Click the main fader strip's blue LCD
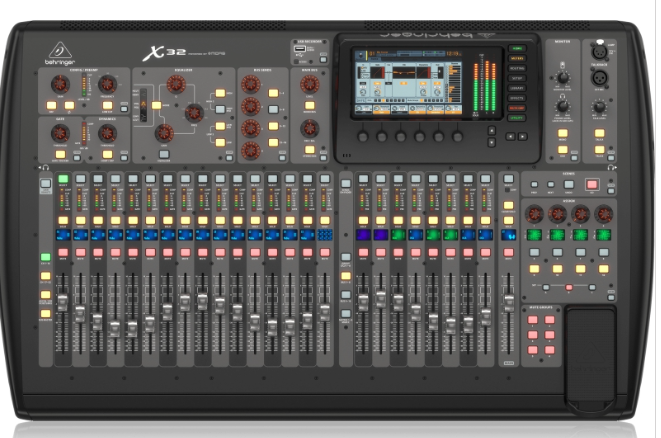The width and height of the screenshot is (661, 438). point(508,235)
